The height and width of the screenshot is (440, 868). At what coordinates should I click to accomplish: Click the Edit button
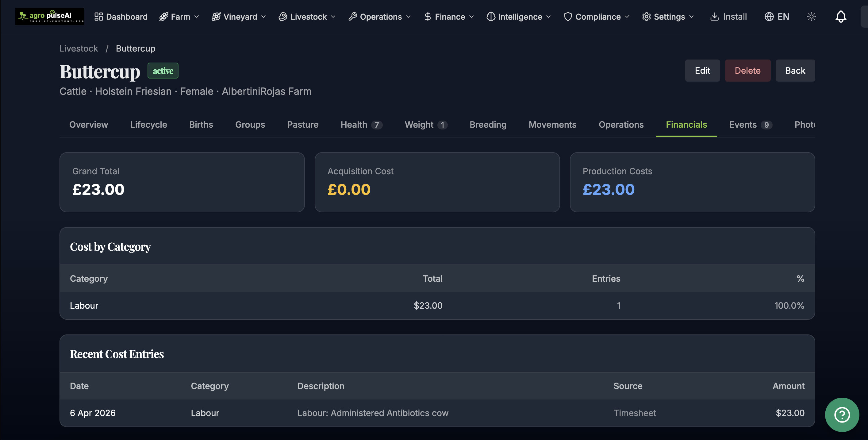coord(703,71)
